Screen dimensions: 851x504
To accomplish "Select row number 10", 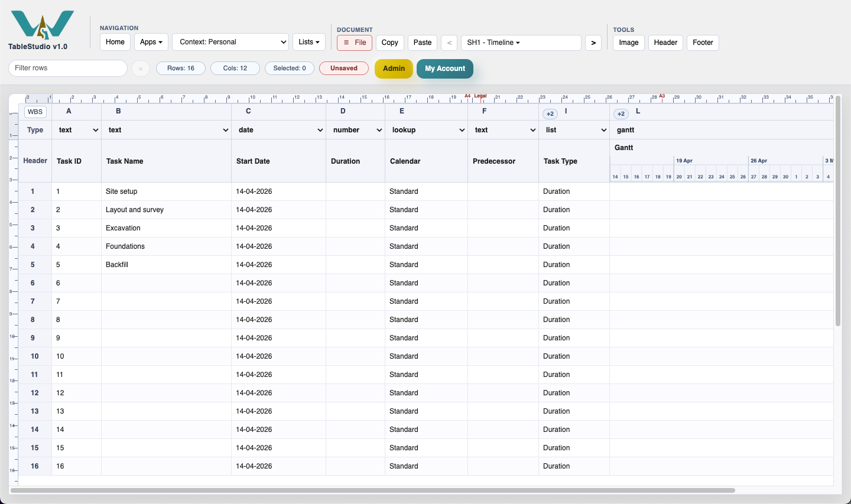I will click(x=35, y=356).
